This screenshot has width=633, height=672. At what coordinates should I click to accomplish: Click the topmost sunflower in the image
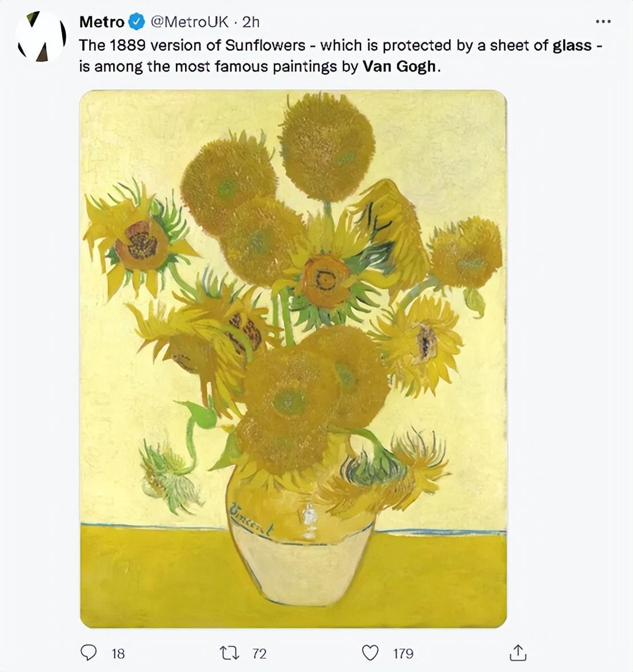(x=327, y=146)
